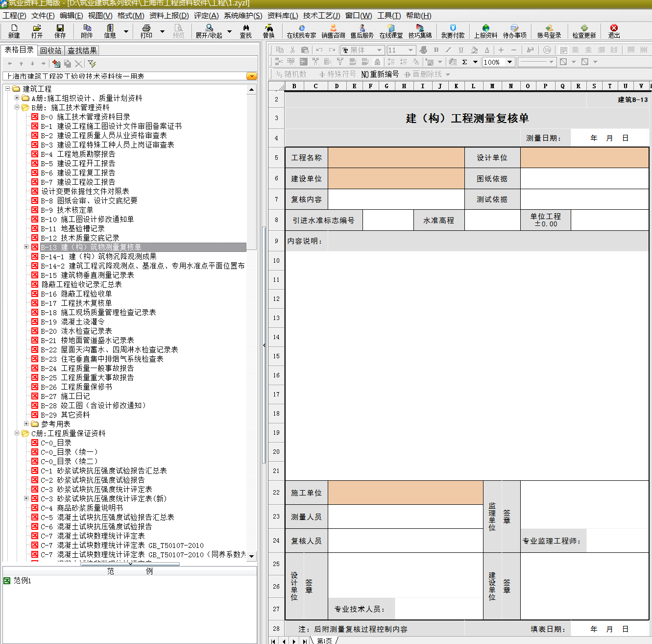The width and height of the screenshot is (652, 644).
Task: Click the 新建 (New) toolbar icon
Action: [14, 31]
